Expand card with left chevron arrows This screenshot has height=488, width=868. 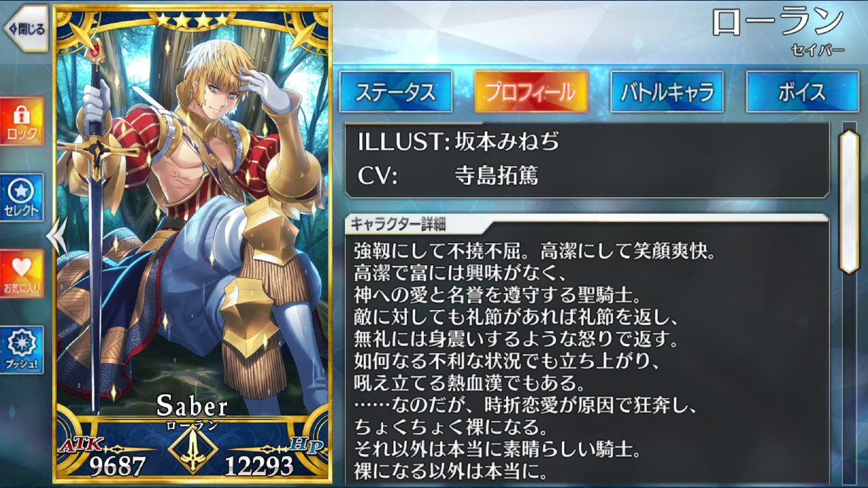(x=57, y=235)
